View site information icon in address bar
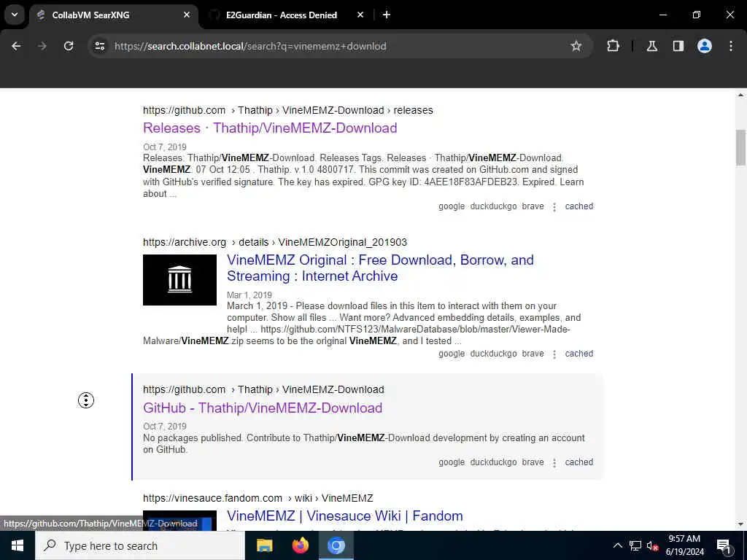 pos(99,46)
